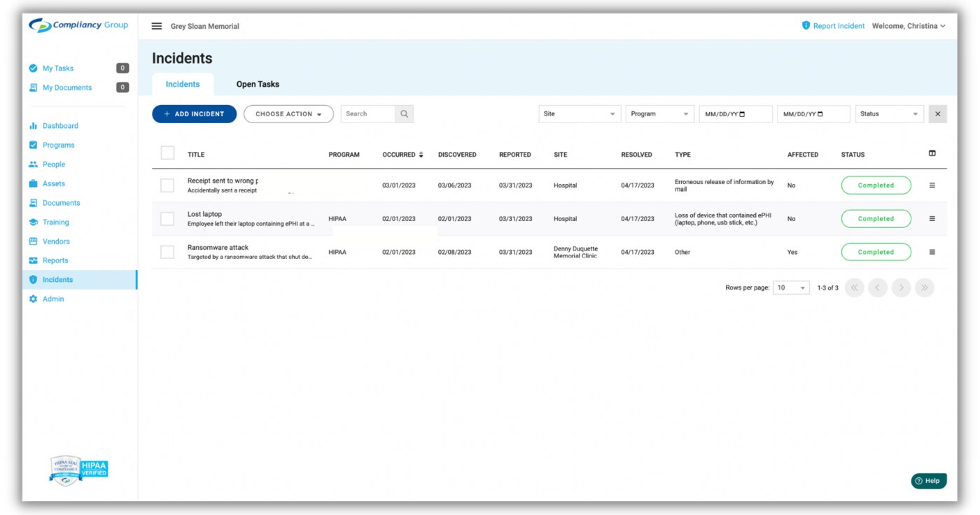The height and width of the screenshot is (515, 980).
Task: Click the Incidents shield icon in sidebar
Action: click(x=33, y=280)
